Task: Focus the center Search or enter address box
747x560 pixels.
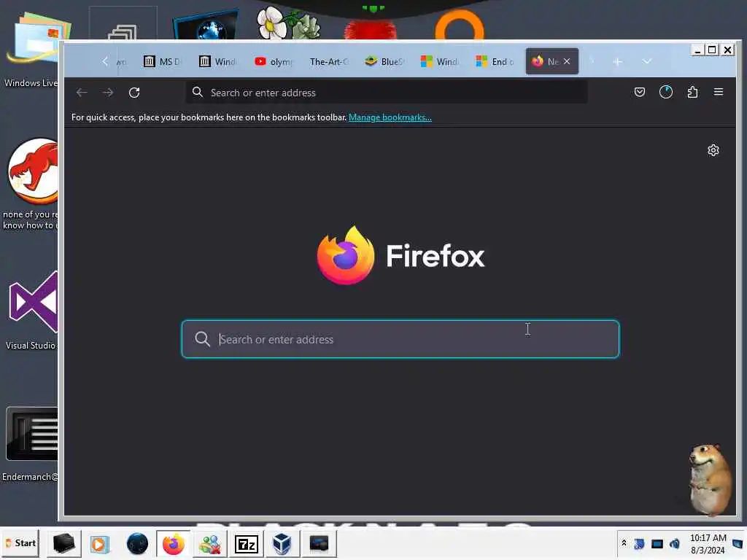Action: tap(400, 339)
